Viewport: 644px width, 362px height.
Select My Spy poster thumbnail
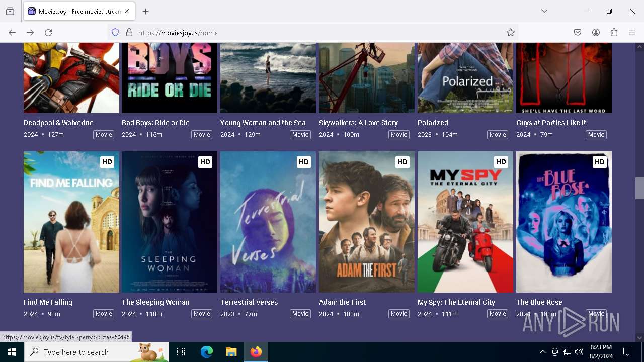click(x=465, y=222)
